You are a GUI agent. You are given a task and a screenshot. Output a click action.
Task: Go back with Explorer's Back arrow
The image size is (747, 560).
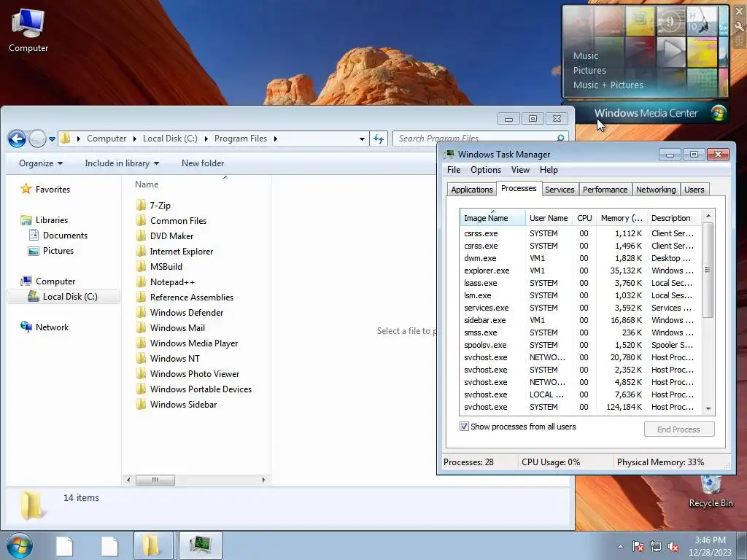point(18,139)
